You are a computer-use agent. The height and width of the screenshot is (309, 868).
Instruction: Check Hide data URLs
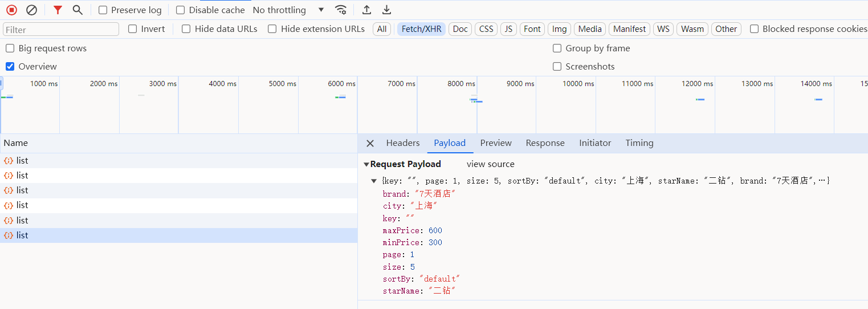coord(186,29)
